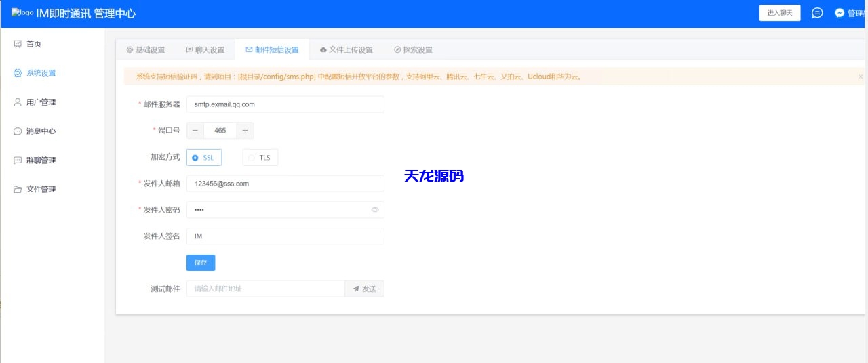Select TLS encryption radio option

pyautogui.click(x=260, y=158)
